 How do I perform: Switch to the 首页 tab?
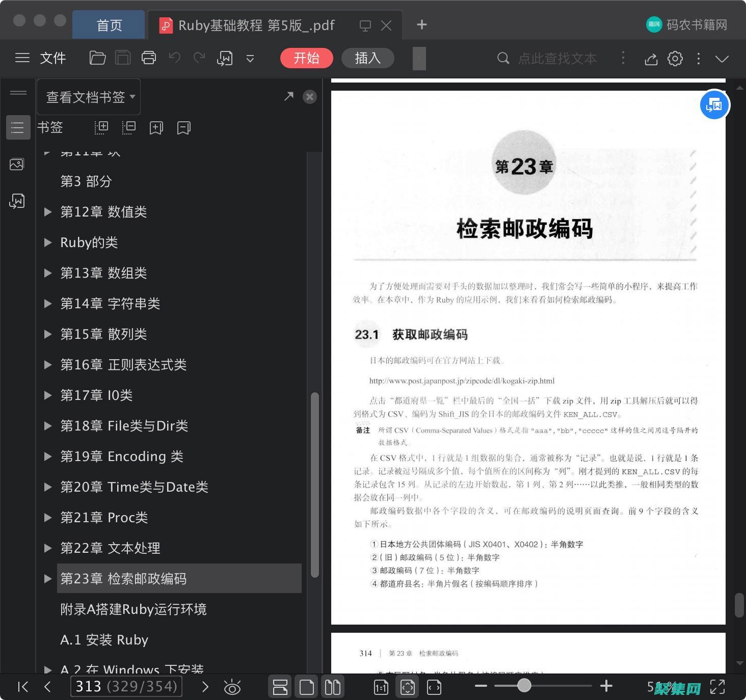coord(108,25)
